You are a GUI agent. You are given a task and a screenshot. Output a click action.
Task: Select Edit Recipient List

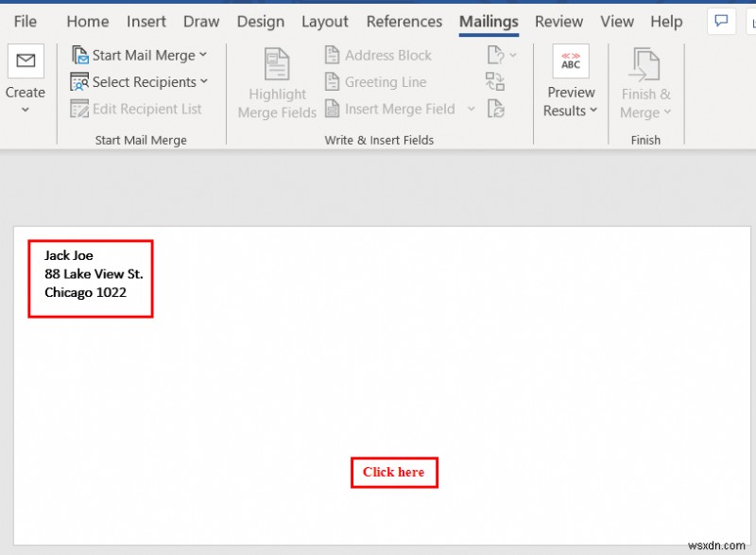pyautogui.click(x=136, y=109)
